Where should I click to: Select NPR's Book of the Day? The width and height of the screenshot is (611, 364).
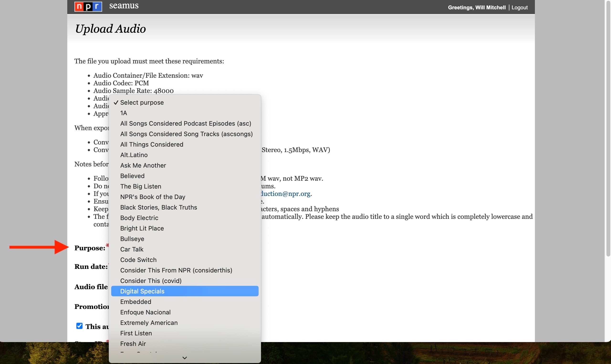185,197
